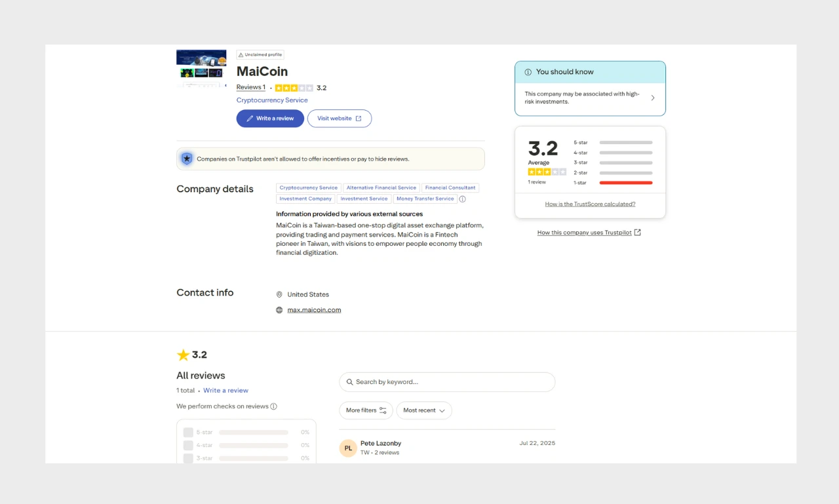This screenshot has width=839, height=504.
Task: Expand the You should know notice chevron
Action: click(x=653, y=98)
